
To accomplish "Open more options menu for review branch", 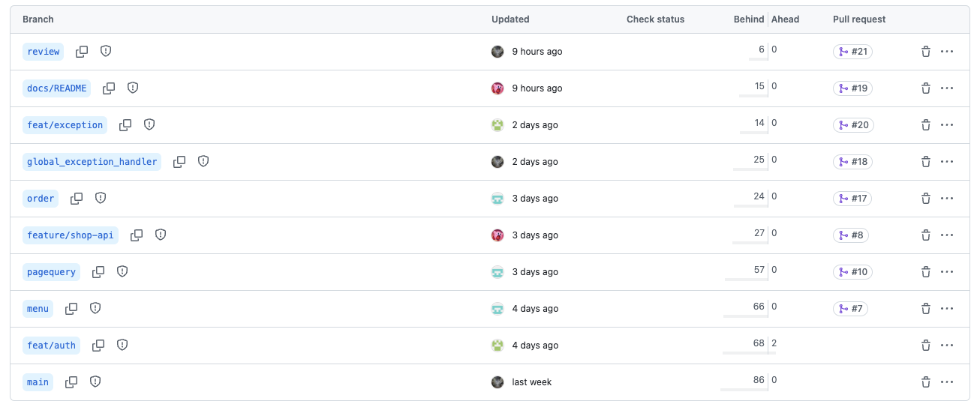I will (x=947, y=52).
